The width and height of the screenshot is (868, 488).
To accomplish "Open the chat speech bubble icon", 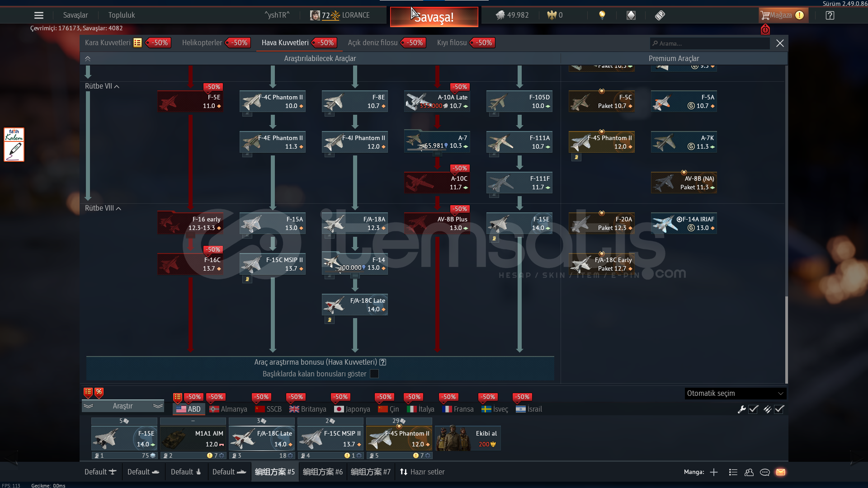I will point(765,472).
